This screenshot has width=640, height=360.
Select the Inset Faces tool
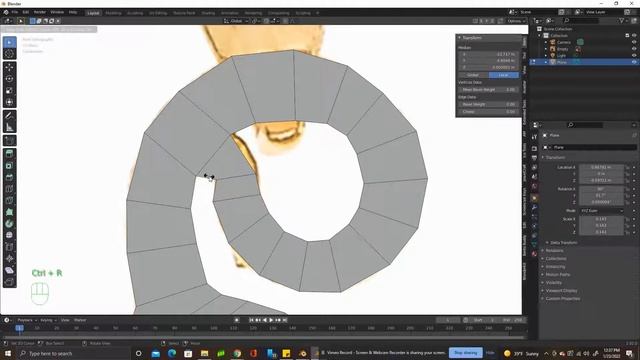pos(10,166)
